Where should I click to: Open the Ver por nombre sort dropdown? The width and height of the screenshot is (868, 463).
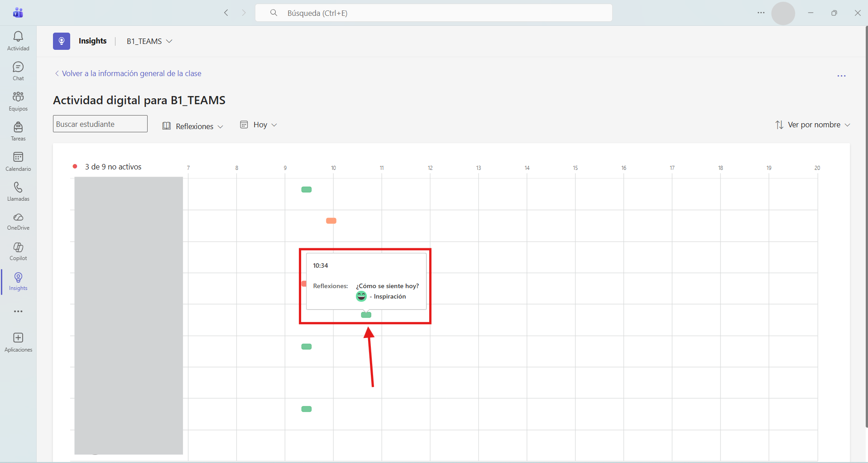point(813,125)
